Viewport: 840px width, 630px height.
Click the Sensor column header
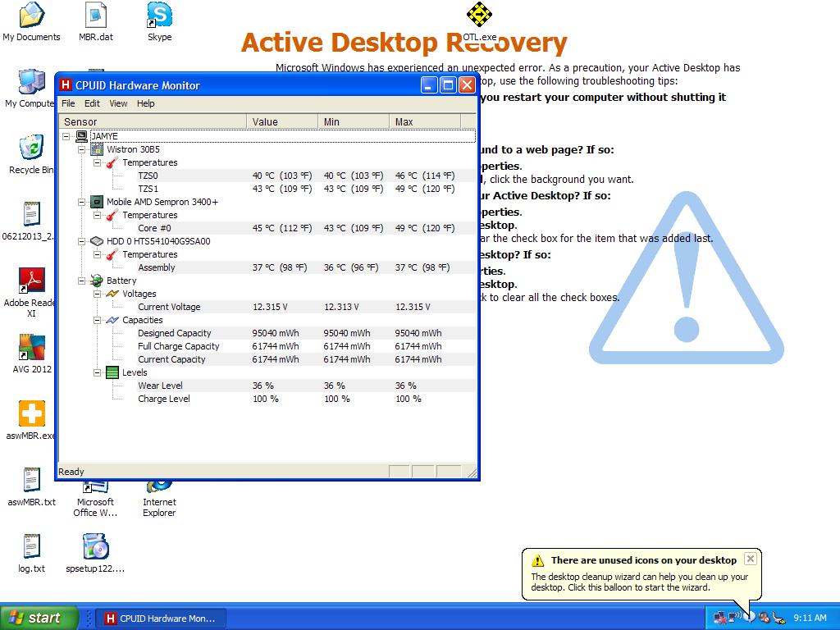tap(153, 121)
